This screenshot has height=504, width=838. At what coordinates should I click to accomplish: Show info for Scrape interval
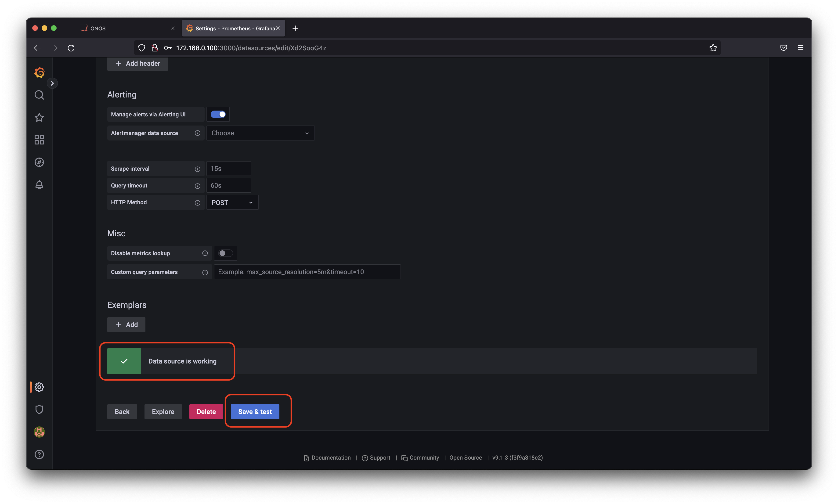[x=197, y=169]
